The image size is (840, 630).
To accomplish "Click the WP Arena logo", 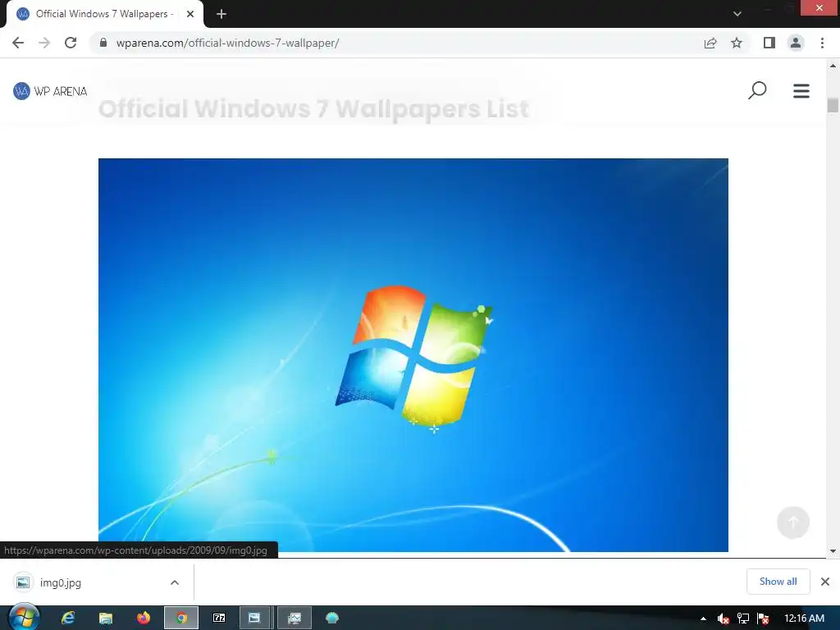I will [50, 91].
